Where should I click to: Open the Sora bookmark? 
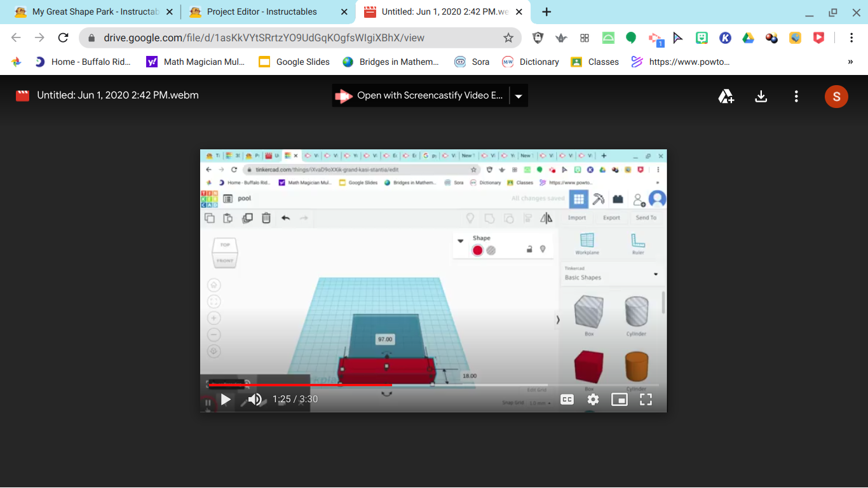[x=471, y=62]
